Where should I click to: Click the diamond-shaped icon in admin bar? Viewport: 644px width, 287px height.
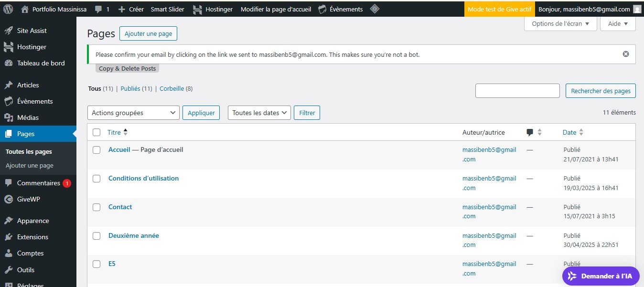point(375,9)
